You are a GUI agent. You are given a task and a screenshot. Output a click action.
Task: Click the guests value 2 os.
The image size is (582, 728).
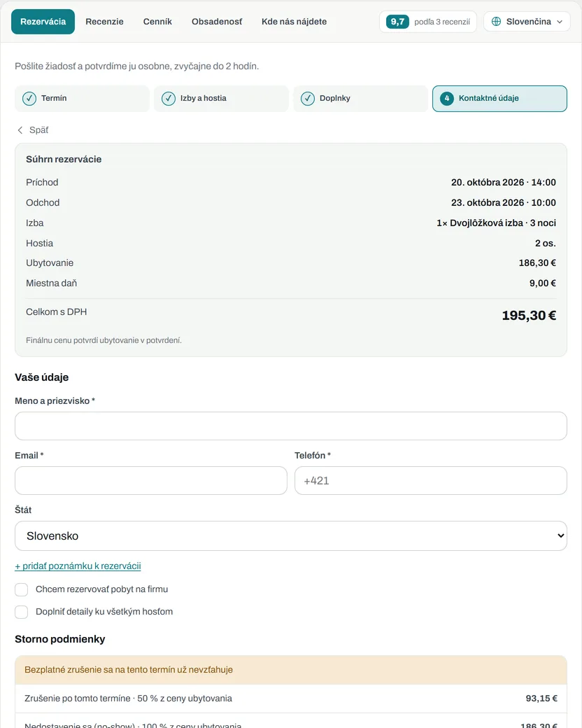pos(546,244)
